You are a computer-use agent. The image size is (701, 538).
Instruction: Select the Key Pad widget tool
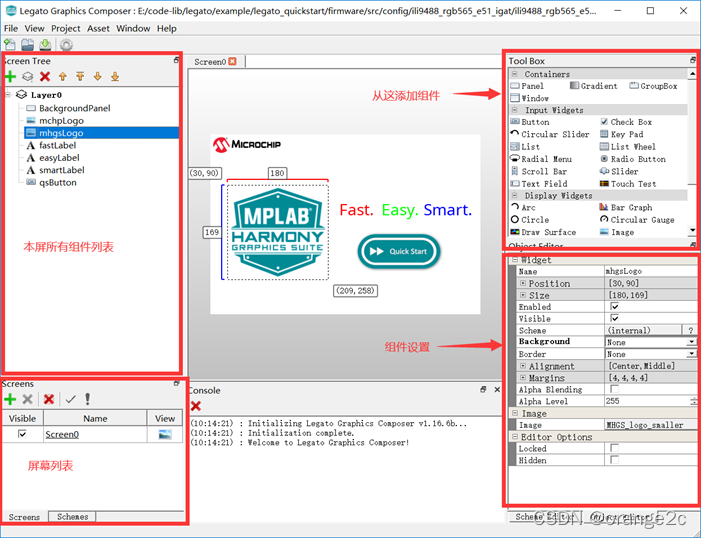(621, 134)
